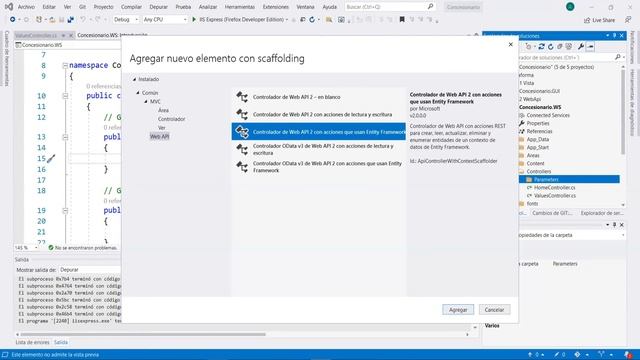The width and height of the screenshot is (640, 360).
Task: Select Área under MVC
Action: 163,110
